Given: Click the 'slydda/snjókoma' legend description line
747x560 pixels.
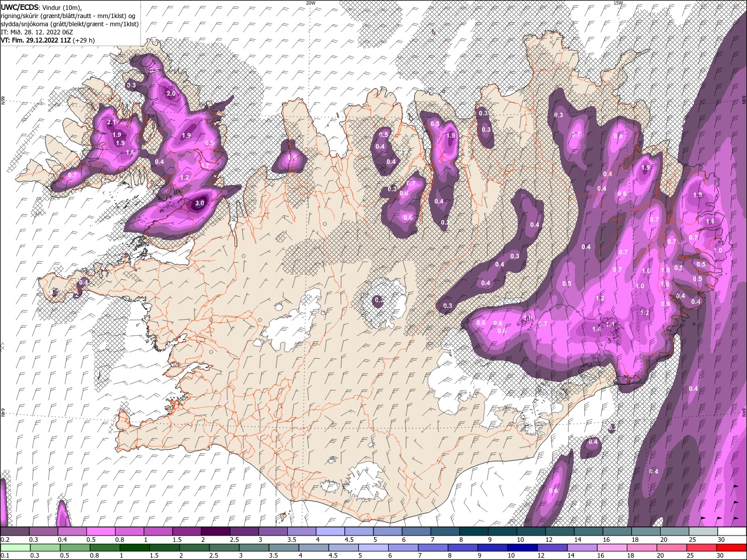Looking at the screenshot, I should click(69, 24).
